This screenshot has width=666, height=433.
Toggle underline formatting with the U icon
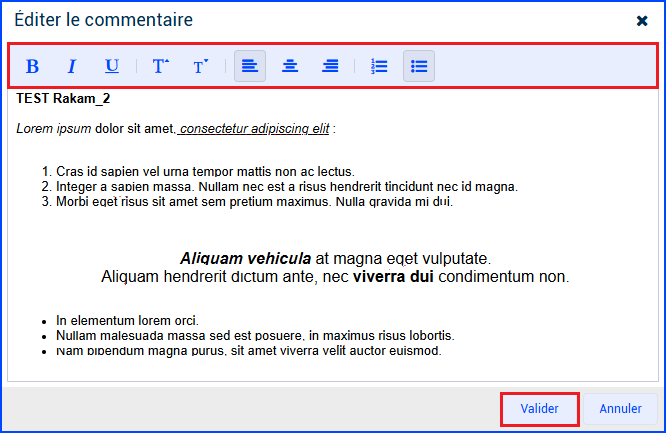[112, 66]
